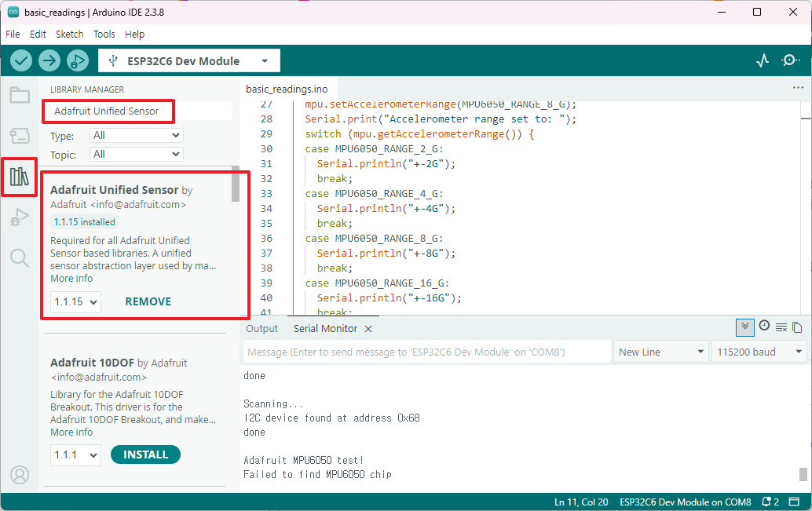Image resolution: width=812 pixels, height=511 pixels.
Task: Click the account profile icon in the sidebar
Action: pos(20,475)
